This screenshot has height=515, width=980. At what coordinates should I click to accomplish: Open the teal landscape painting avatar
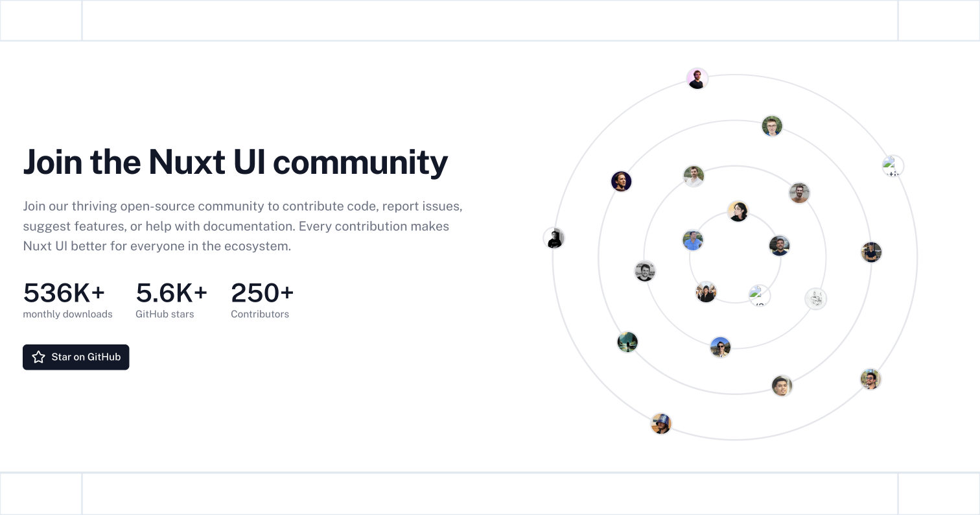(627, 342)
